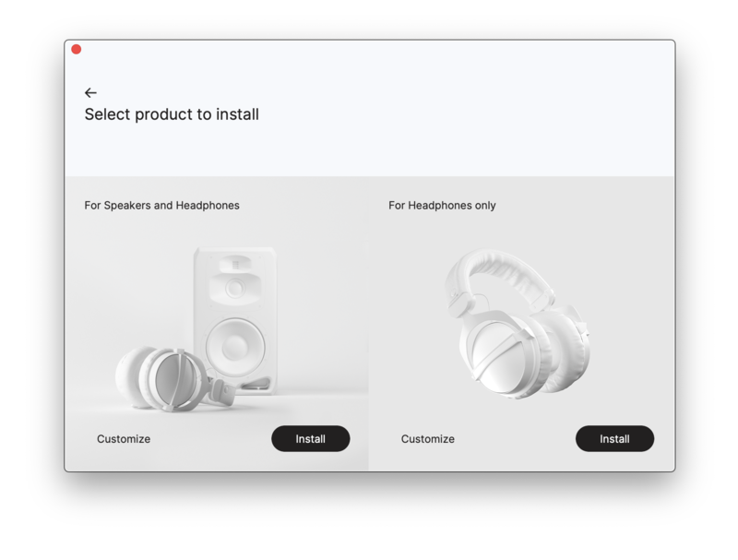Viewport: 738px width, 560px height.
Task: Install the Headphones only product
Action: (614, 439)
